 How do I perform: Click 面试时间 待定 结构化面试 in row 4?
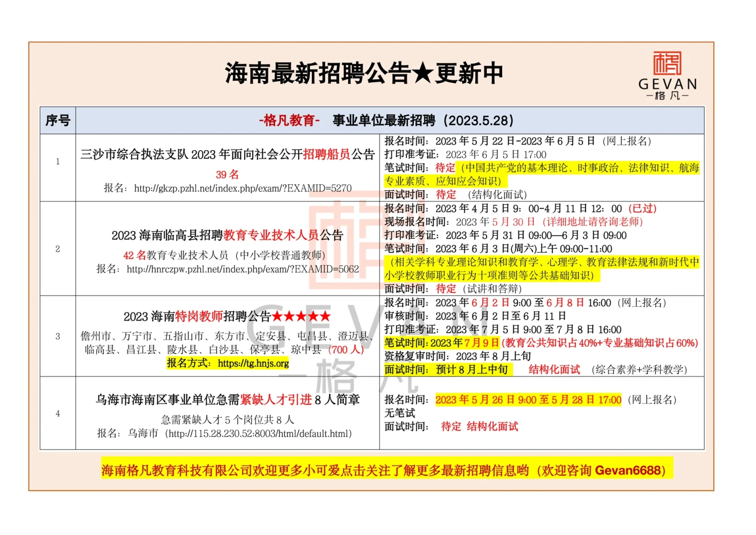(451, 427)
